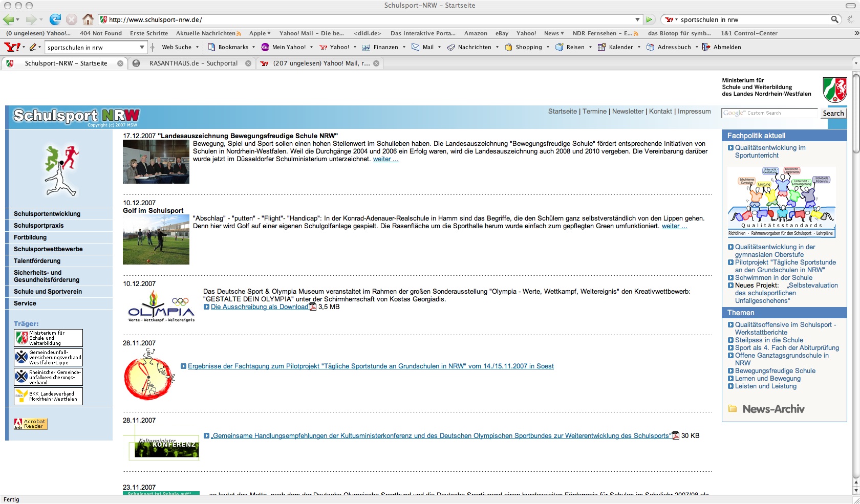The image size is (860, 504).
Task: Click the Golf im Schulsport thumbnail
Action: click(x=156, y=239)
